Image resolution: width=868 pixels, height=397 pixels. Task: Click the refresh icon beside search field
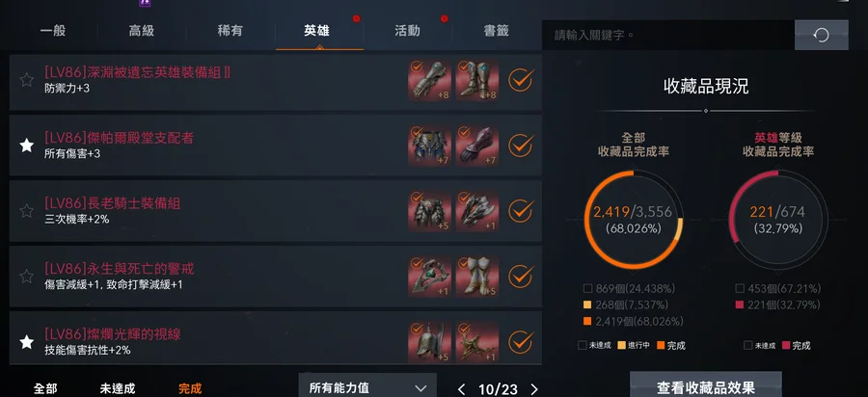pyautogui.click(x=821, y=36)
